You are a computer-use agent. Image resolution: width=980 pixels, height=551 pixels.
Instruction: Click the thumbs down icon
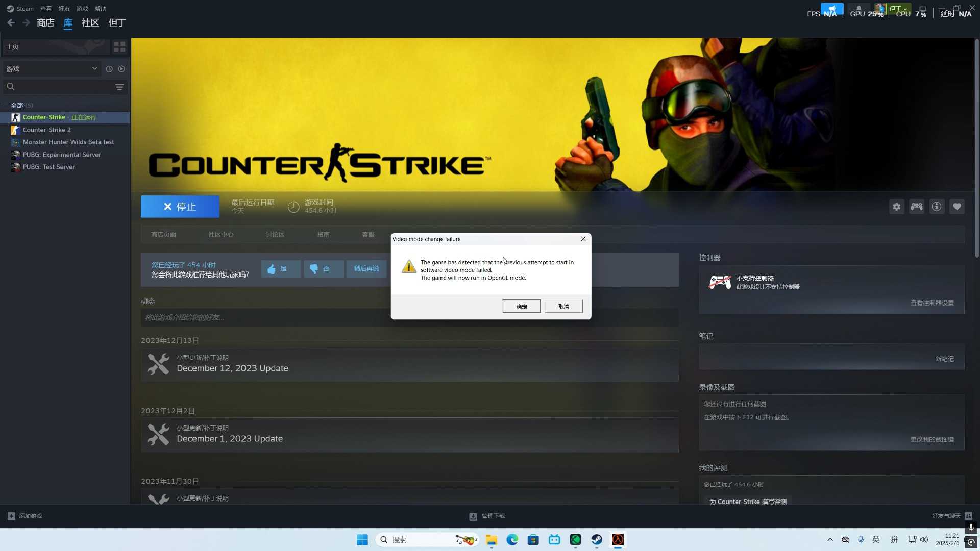pyautogui.click(x=314, y=269)
